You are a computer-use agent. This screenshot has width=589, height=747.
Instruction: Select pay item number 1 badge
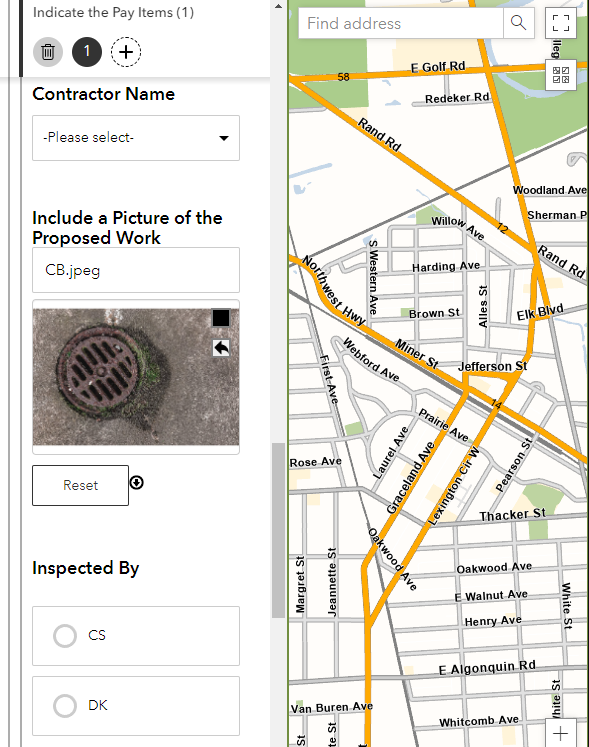[87, 51]
